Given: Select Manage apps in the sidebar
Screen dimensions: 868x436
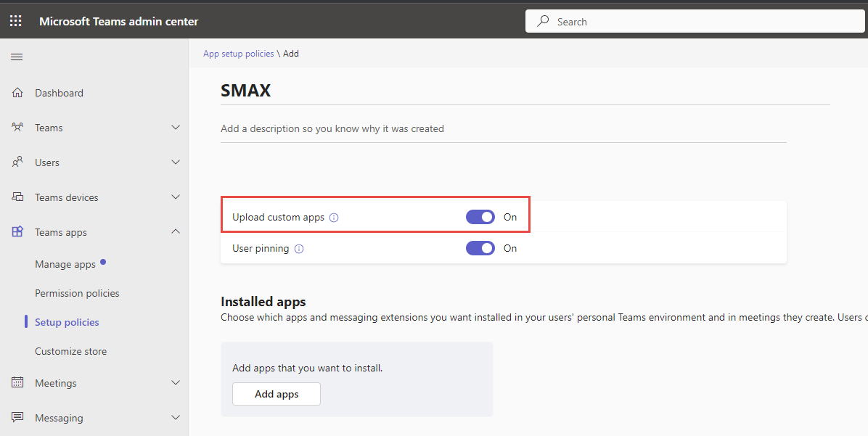Looking at the screenshot, I should [x=65, y=263].
